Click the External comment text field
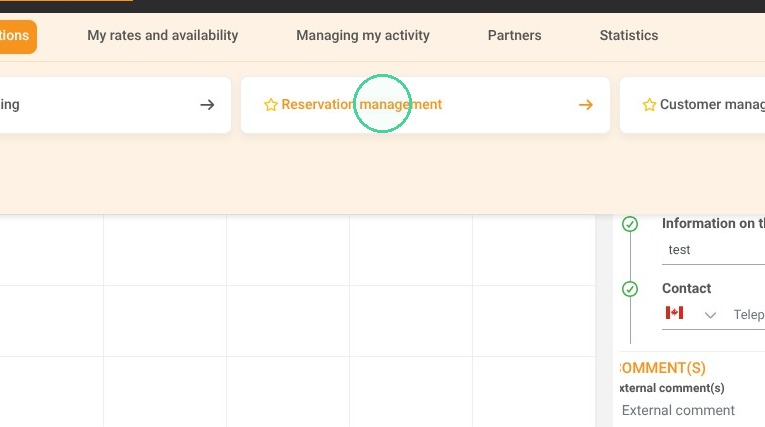The height and width of the screenshot is (427, 765). (693, 410)
